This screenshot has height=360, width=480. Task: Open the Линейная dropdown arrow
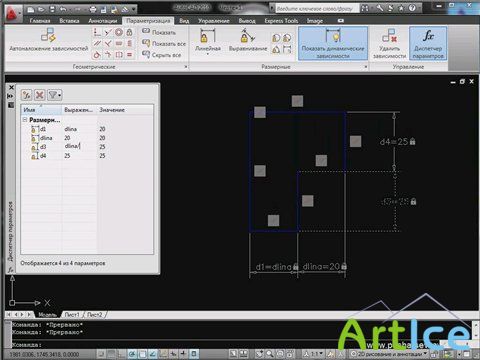207,54
